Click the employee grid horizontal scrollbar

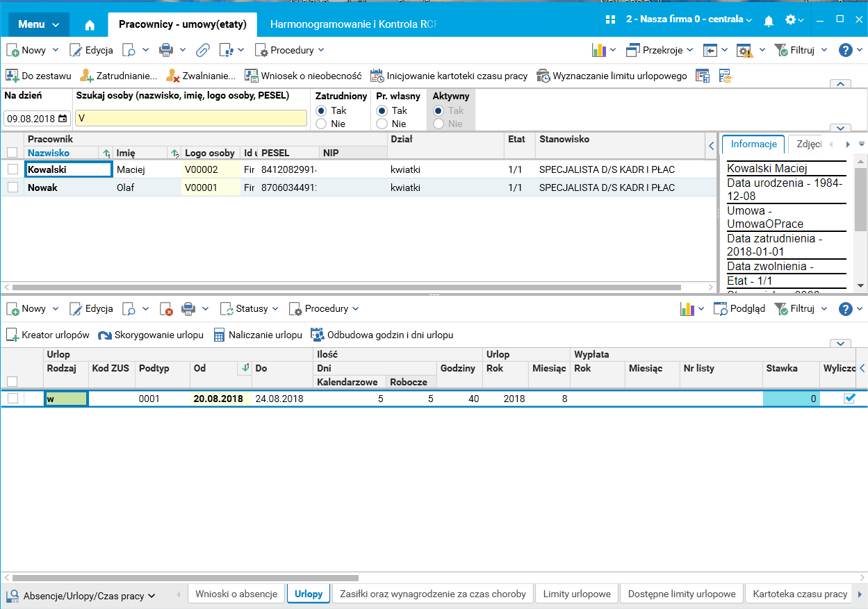click(347, 287)
